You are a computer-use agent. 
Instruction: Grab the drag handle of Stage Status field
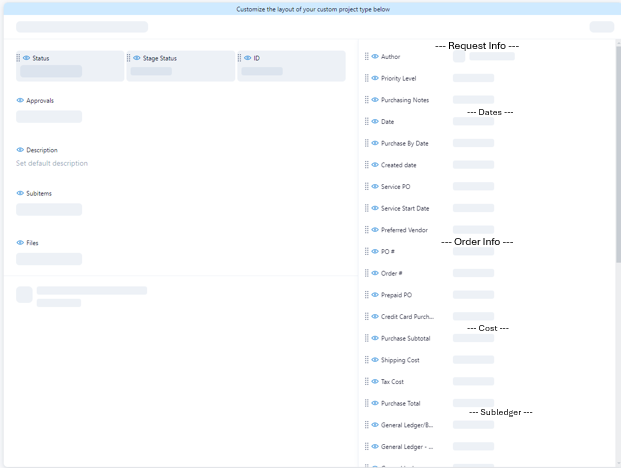[x=128, y=58]
